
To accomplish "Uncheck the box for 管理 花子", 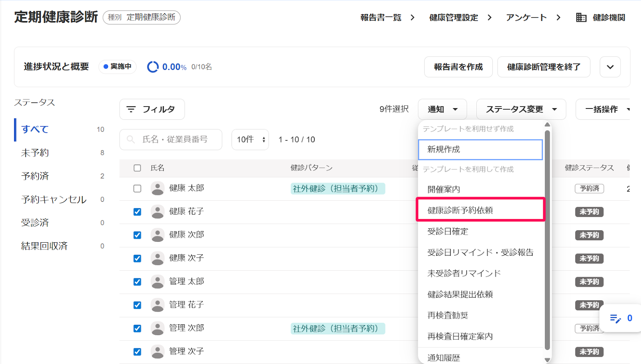I will (x=137, y=305).
